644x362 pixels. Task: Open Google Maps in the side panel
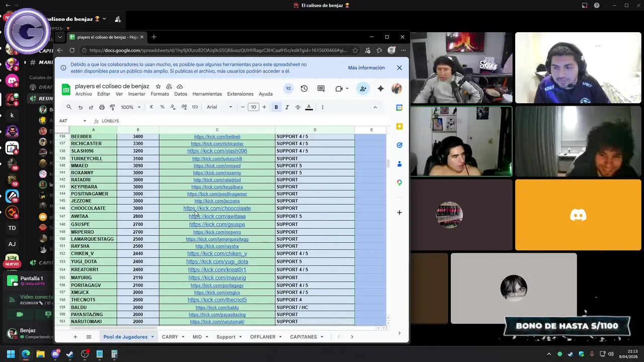click(x=399, y=183)
